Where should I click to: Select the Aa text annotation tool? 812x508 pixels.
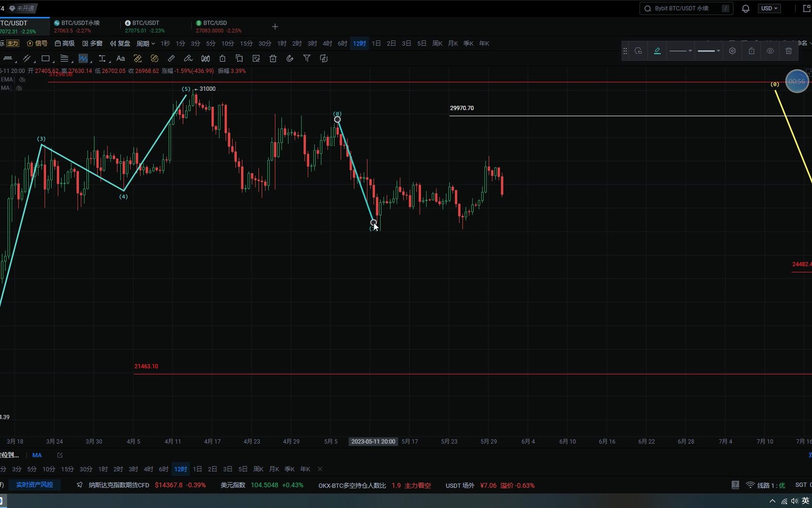point(121,58)
